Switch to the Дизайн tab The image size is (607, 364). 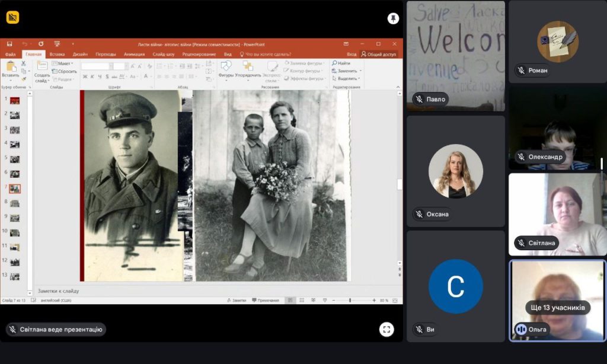point(80,54)
